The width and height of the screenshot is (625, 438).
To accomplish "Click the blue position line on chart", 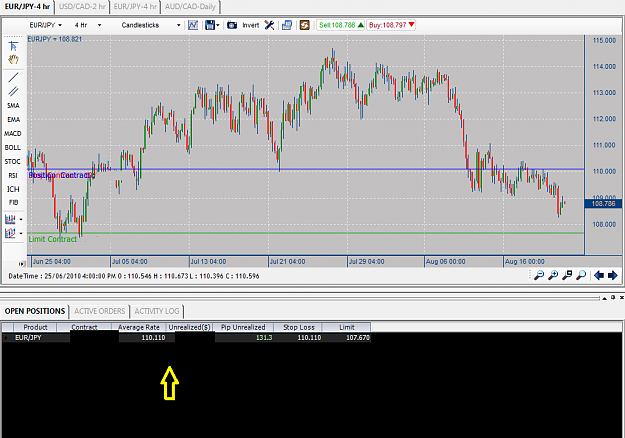I will click(305, 169).
